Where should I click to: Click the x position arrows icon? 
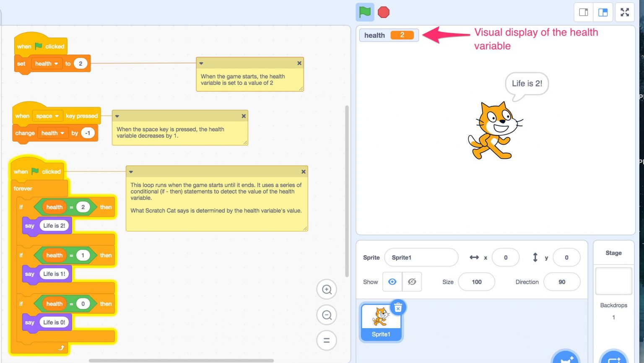point(474,257)
